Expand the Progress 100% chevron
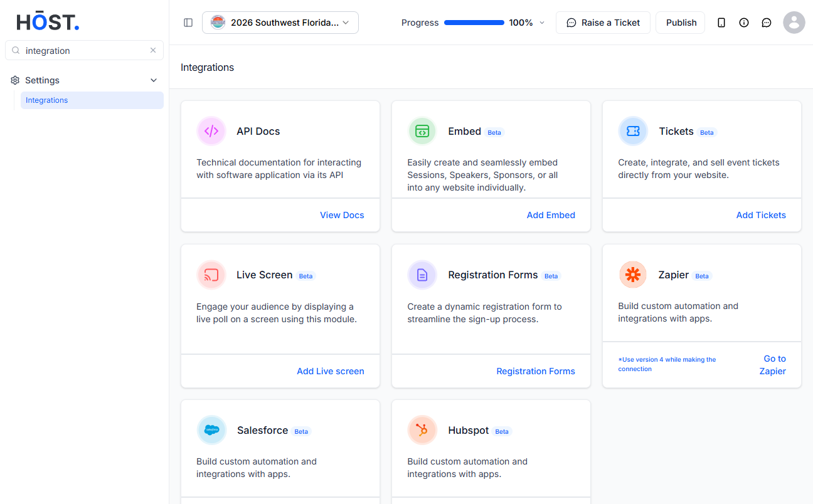 542,23
